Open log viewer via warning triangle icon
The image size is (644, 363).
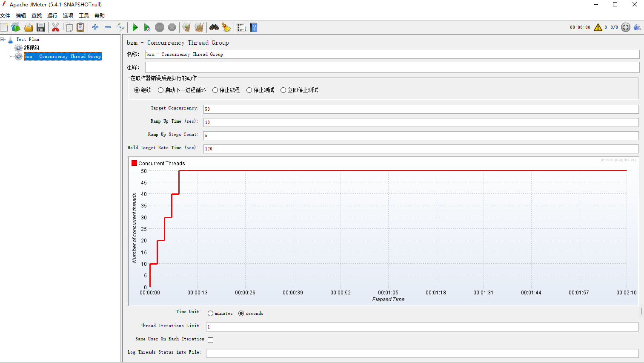point(598,27)
